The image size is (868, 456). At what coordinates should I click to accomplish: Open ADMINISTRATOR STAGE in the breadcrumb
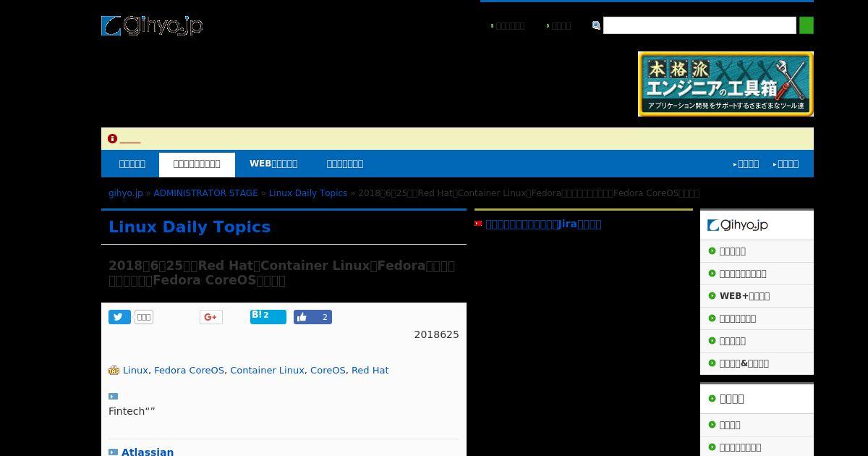[x=205, y=193]
